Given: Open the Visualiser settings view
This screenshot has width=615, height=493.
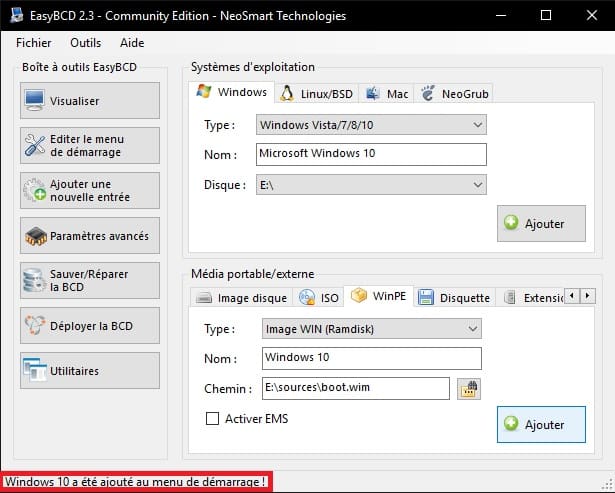Looking at the screenshot, I should (90, 100).
